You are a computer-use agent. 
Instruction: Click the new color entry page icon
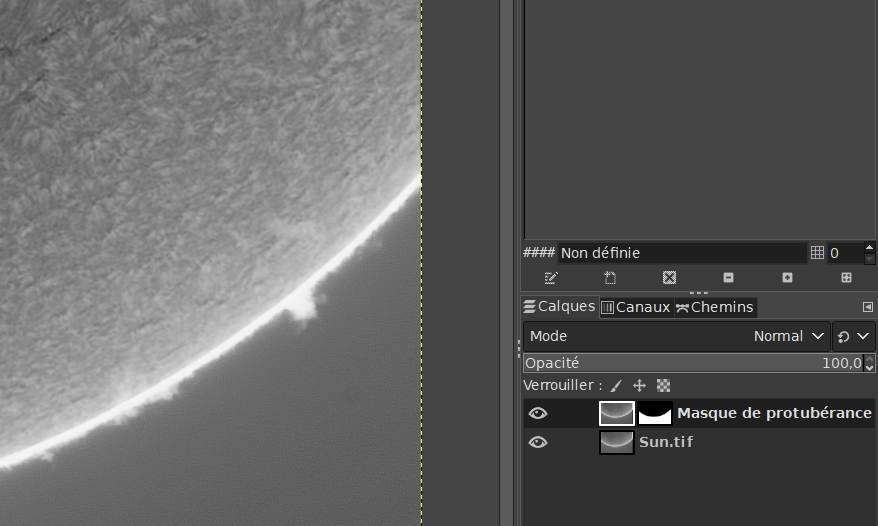pyautogui.click(x=610, y=277)
